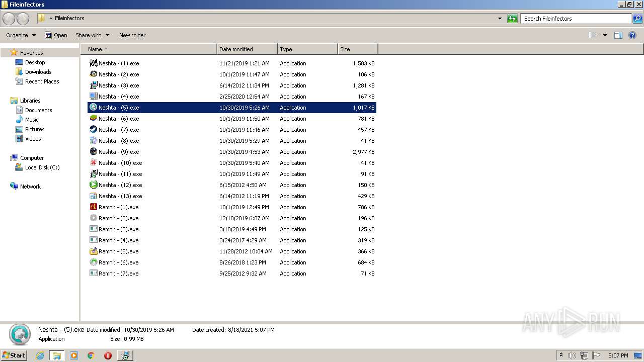Select the file Neshta - (13).exe
Image resolution: width=644 pixels, height=362 pixels.
pos(232,196)
